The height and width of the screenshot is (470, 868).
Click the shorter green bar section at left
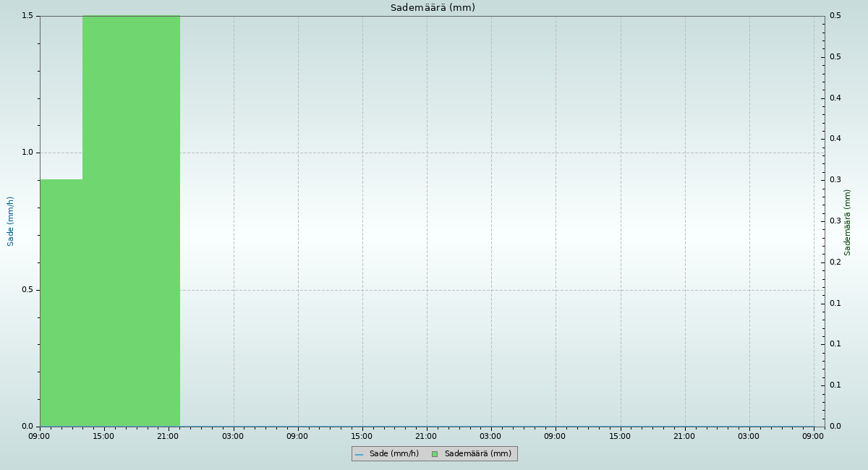point(61,302)
